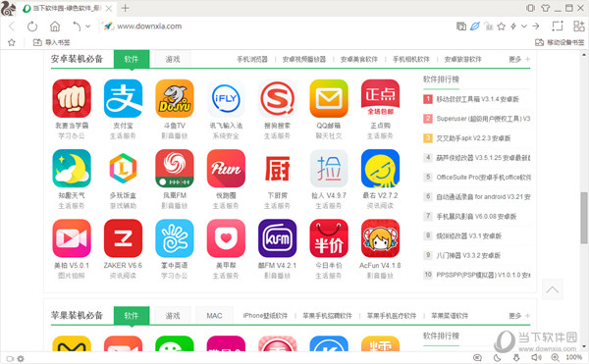Click the vertical scrollbar thumb

pyautogui.click(x=584, y=218)
